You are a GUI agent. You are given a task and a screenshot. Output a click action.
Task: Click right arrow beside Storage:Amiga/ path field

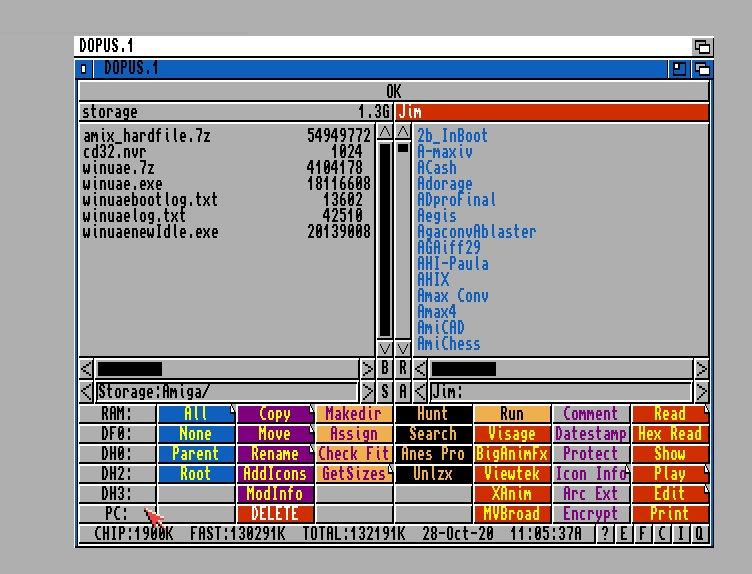pos(367,392)
